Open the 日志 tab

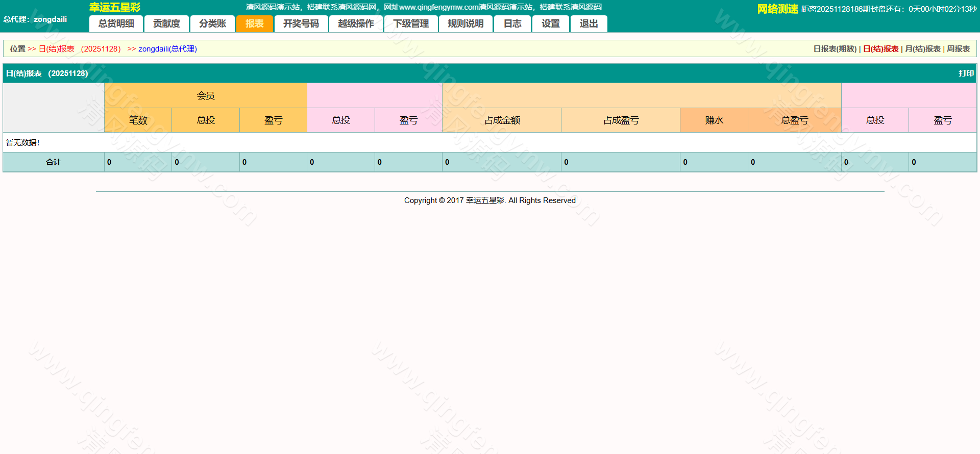pos(512,23)
